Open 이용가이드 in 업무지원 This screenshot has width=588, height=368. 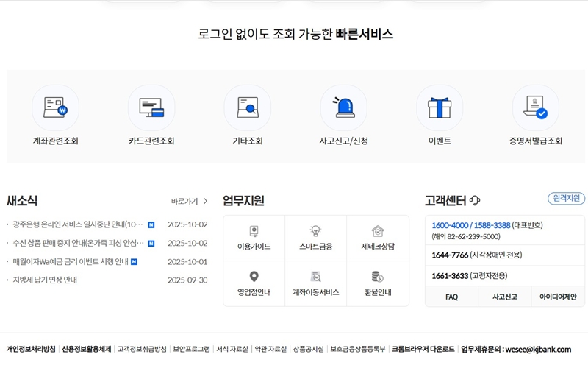pos(254,238)
